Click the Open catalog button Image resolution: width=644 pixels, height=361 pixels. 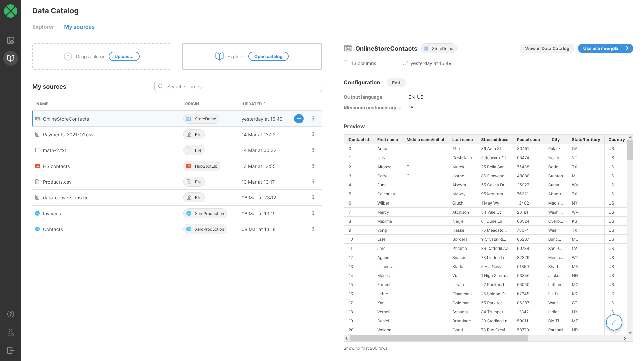[268, 56]
